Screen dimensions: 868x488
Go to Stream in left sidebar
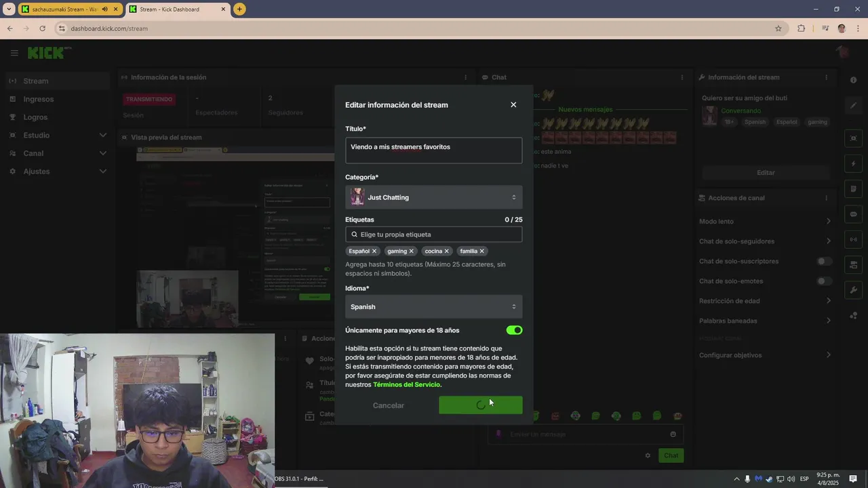click(x=58, y=81)
